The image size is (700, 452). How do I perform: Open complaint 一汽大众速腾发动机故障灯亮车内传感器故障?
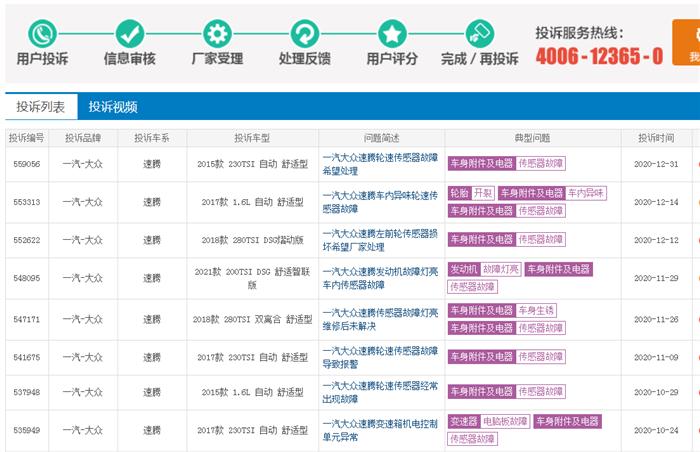tap(380, 278)
